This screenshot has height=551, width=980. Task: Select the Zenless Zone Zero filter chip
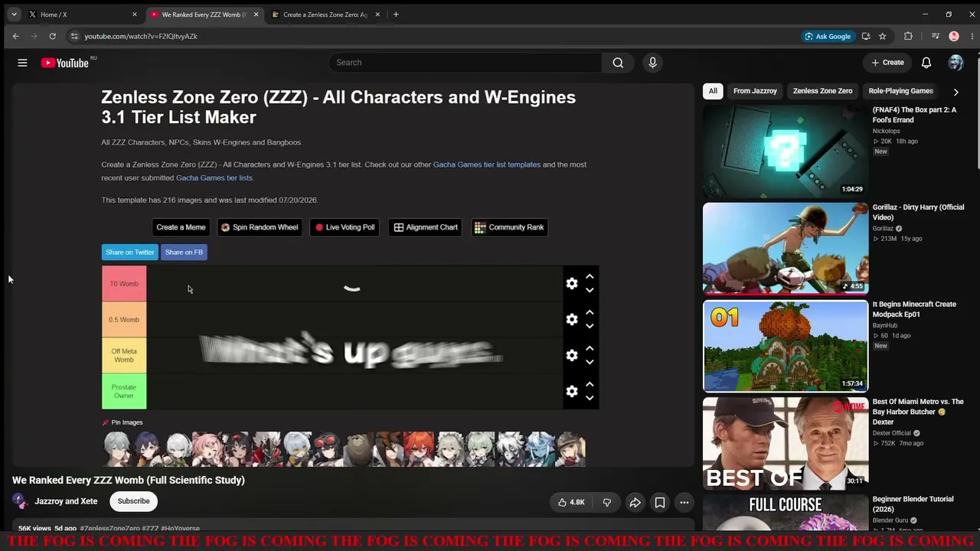822,91
